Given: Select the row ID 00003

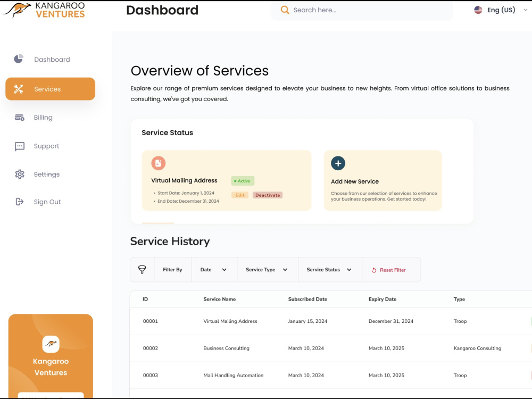Looking at the screenshot, I should 151,376.
